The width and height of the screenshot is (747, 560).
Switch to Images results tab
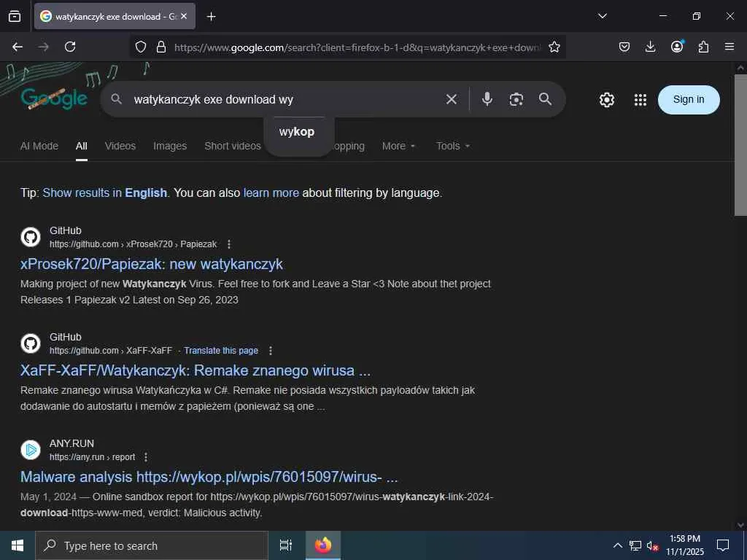pos(170,146)
